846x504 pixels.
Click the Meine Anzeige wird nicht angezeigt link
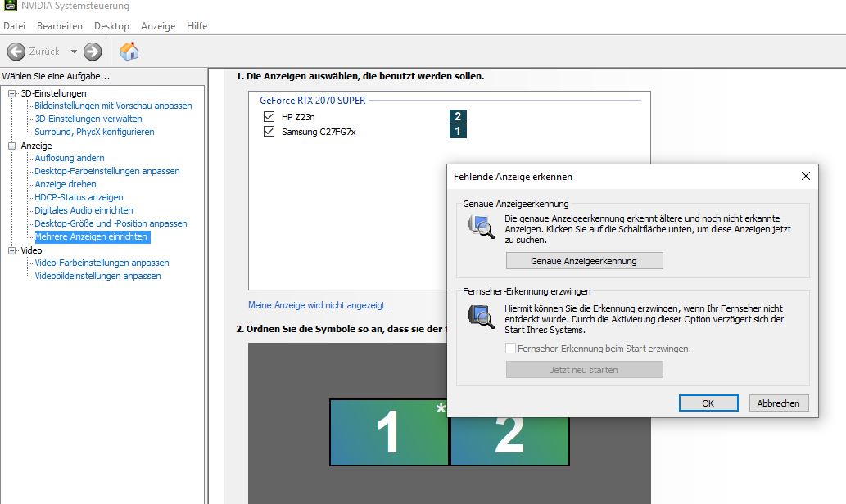click(320, 305)
